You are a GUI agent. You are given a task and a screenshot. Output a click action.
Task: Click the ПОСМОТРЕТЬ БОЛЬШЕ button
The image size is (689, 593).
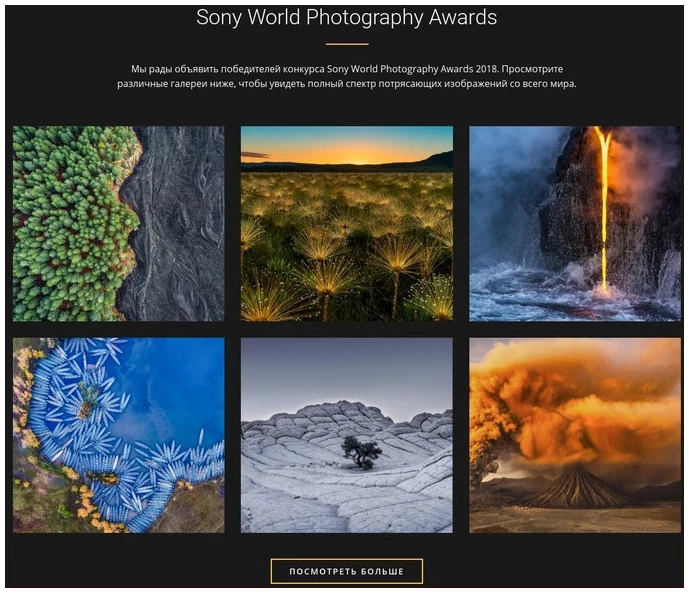pyautogui.click(x=347, y=571)
